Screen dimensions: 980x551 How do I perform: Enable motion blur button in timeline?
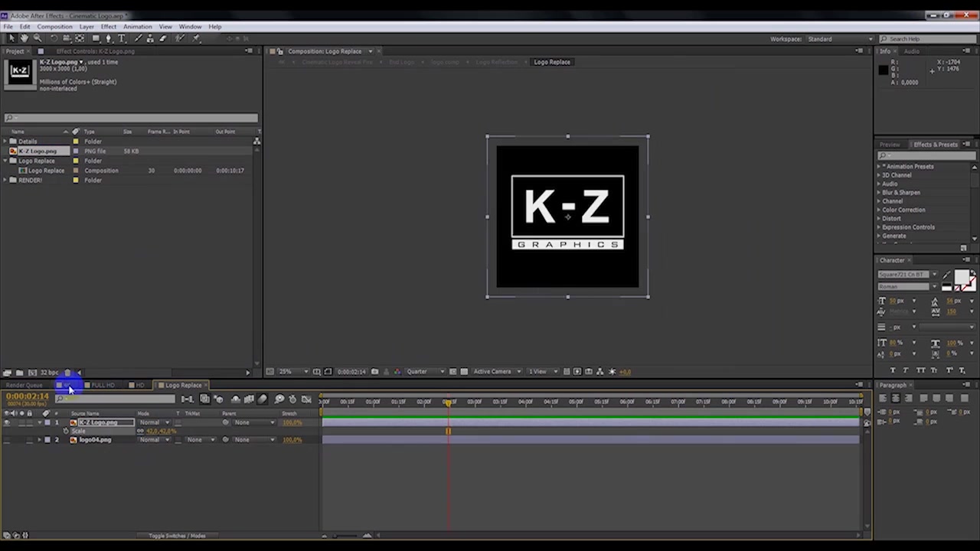coord(263,399)
